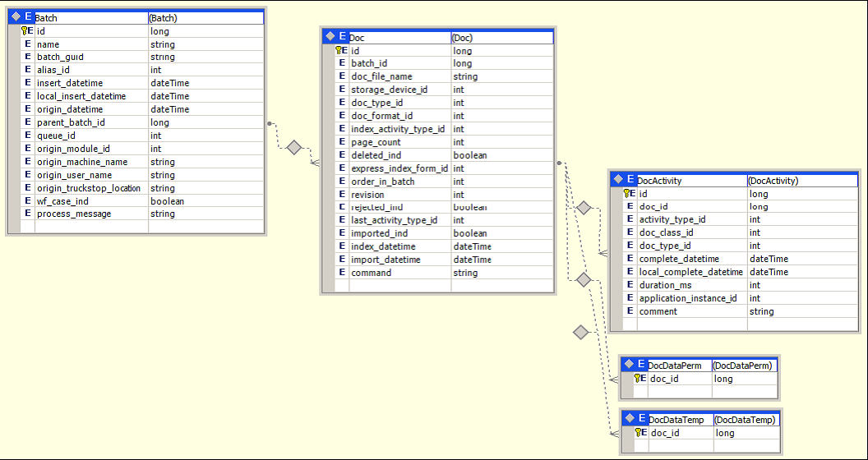Click the E icon beside batch_guid
The width and height of the screenshot is (868, 460).
click(28, 57)
